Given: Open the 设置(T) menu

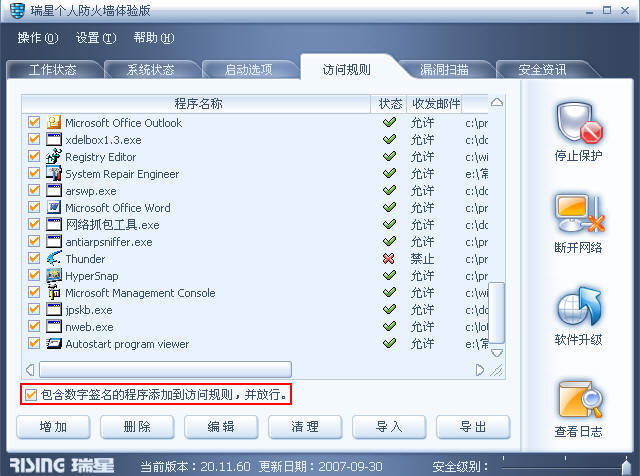Looking at the screenshot, I should (96, 38).
